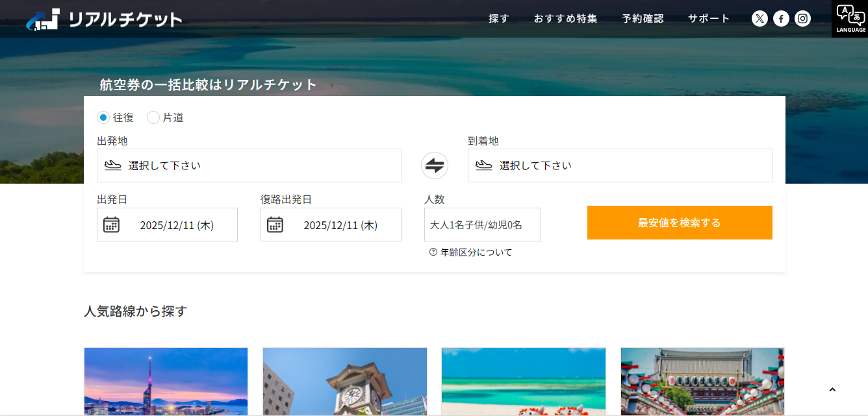Open the Facebook social icon
This screenshot has height=416, width=868.
781,19
